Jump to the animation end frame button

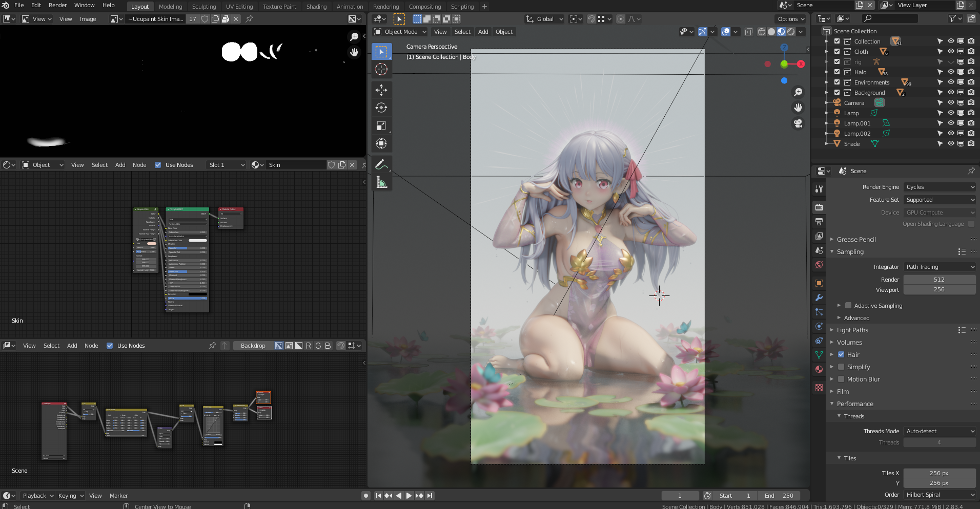tap(430, 496)
